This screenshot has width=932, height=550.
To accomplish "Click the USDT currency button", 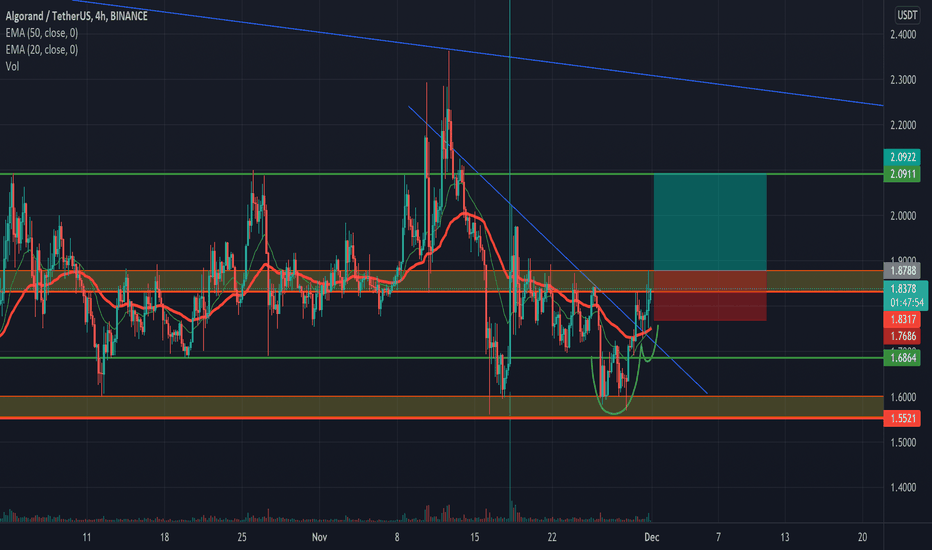I will coord(907,15).
